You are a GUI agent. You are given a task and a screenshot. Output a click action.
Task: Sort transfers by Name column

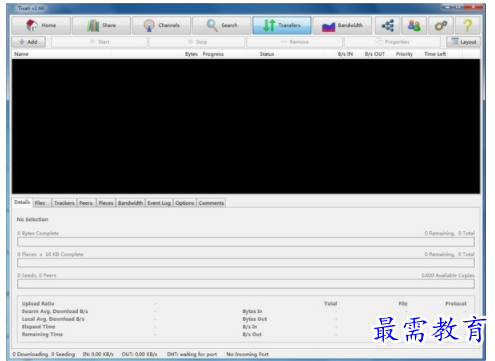tap(21, 54)
